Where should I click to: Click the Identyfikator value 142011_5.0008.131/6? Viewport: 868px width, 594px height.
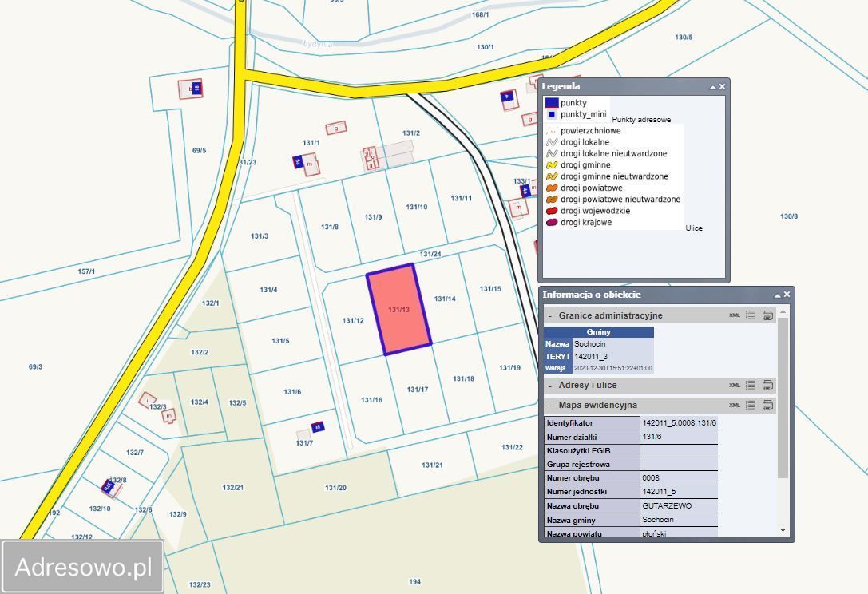point(680,423)
